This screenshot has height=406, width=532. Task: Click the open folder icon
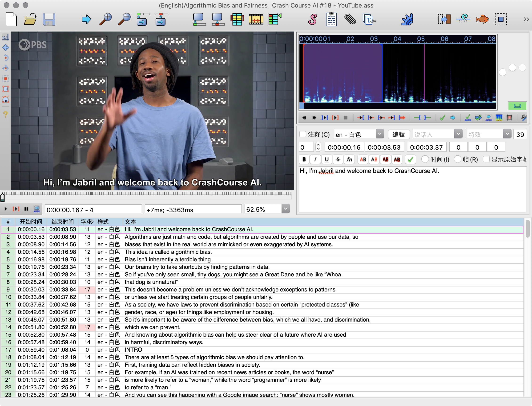30,19
